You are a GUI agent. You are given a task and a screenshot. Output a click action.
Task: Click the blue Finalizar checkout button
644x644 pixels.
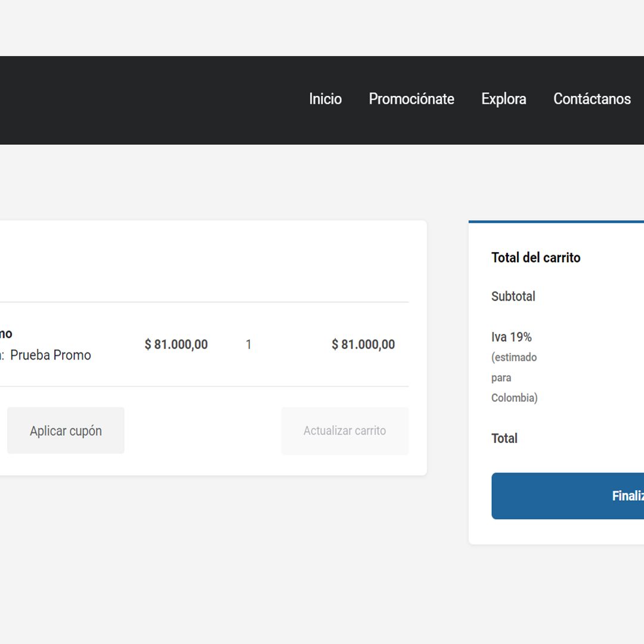pos(568,496)
